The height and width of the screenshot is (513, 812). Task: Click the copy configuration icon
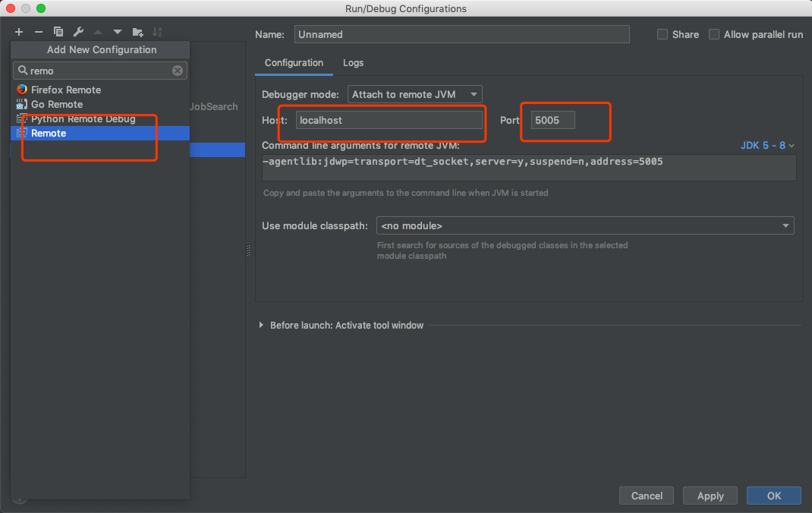58,32
